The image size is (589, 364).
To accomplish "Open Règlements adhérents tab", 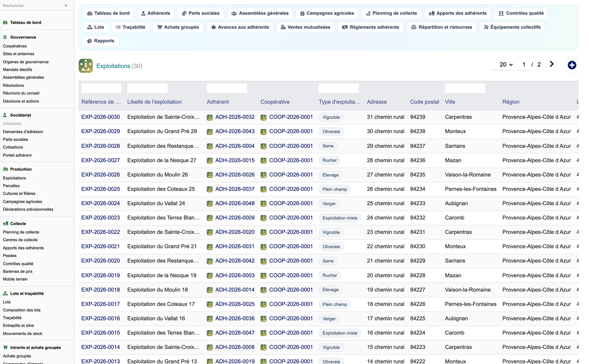I will point(371,27).
